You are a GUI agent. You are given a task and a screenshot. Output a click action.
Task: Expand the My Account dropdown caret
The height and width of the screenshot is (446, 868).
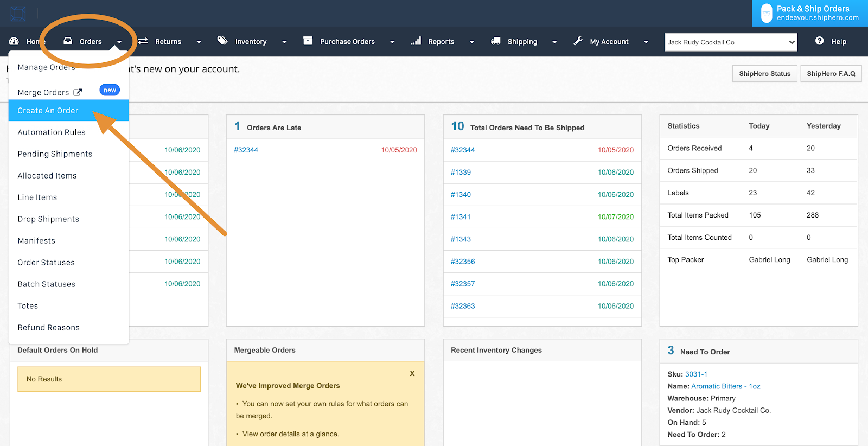[x=646, y=42]
